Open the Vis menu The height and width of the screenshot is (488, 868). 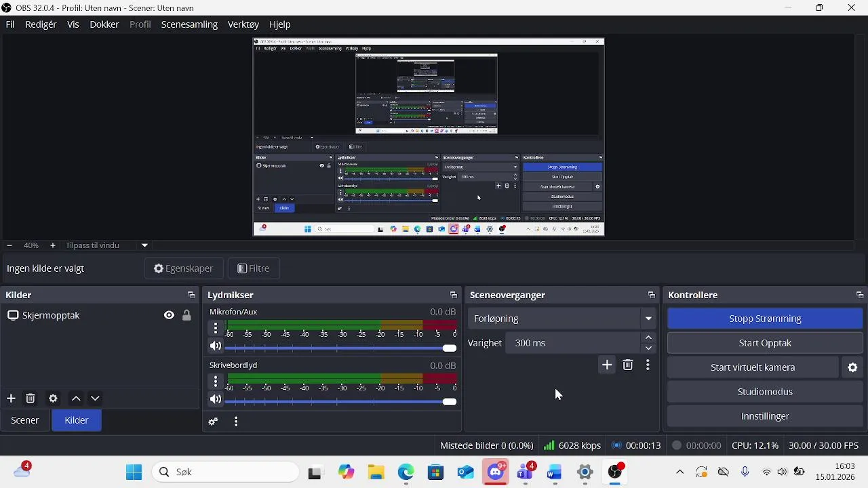(x=73, y=24)
